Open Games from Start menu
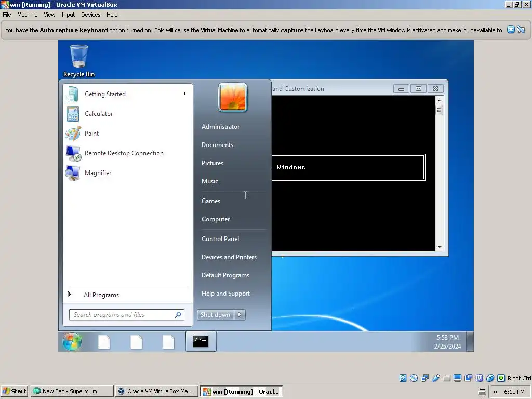 click(211, 201)
